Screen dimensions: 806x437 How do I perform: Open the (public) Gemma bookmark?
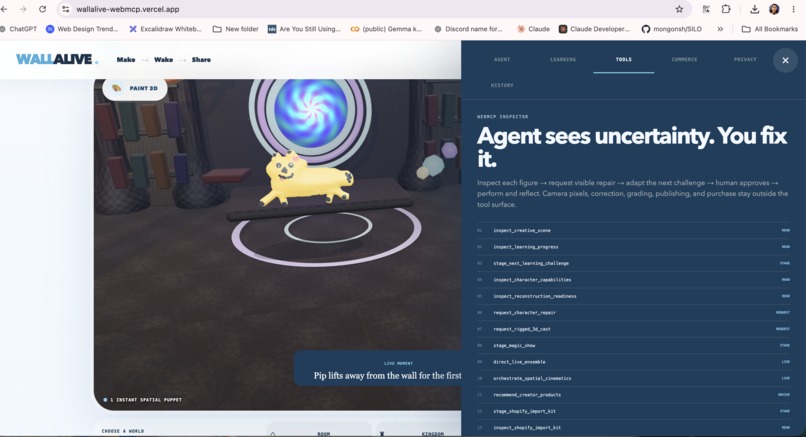pos(386,29)
